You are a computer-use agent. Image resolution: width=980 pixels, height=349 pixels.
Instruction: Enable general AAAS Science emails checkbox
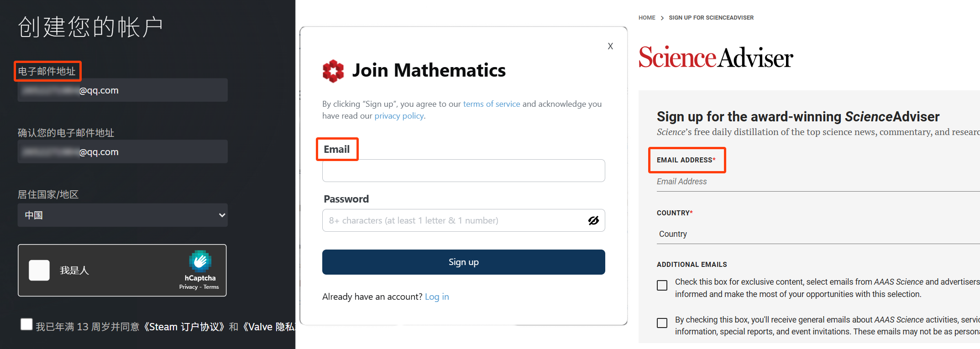click(x=662, y=323)
